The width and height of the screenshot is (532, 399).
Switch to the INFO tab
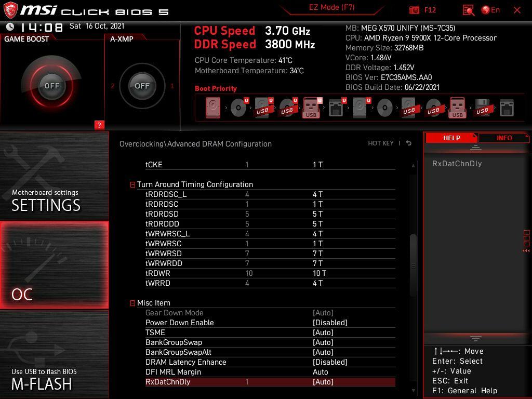pos(504,138)
